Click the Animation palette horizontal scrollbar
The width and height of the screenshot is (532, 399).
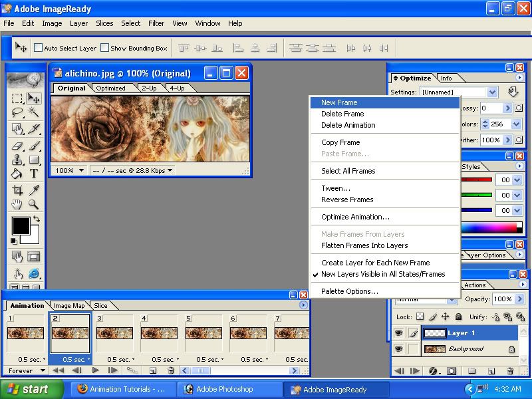[x=239, y=371]
